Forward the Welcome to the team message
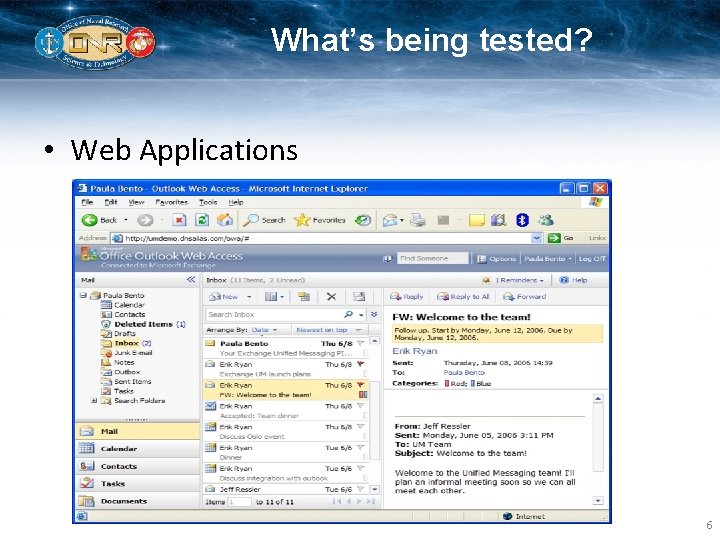The image size is (720, 540). click(x=525, y=297)
